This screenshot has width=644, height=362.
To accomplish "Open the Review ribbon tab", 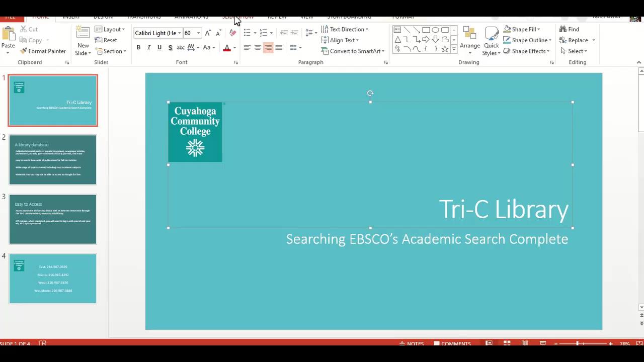I will pyautogui.click(x=277, y=17).
